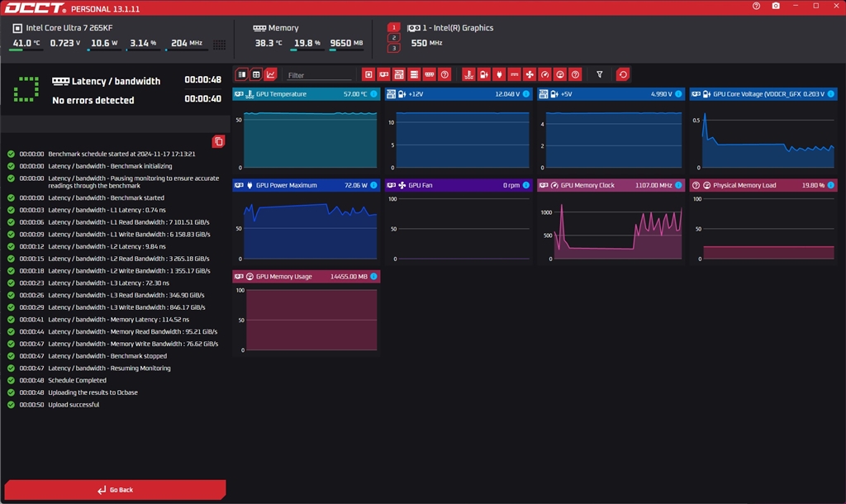Click the GPU Temperature graph header

pyautogui.click(x=306, y=94)
